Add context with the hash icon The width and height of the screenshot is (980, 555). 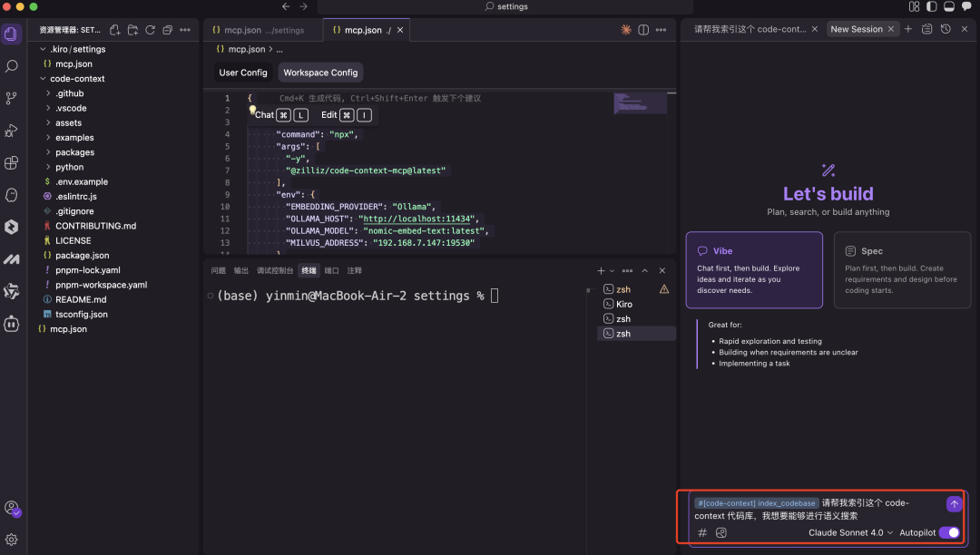[x=701, y=532]
